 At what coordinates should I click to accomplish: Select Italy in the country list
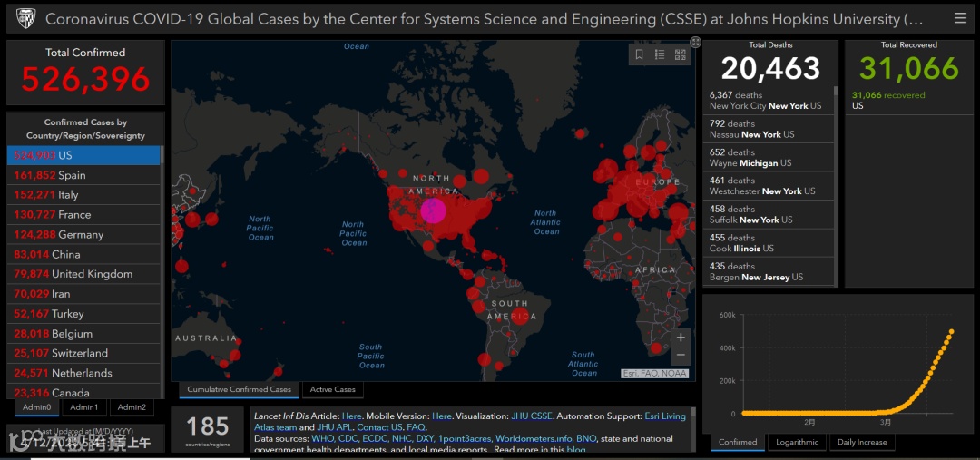coord(83,195)
